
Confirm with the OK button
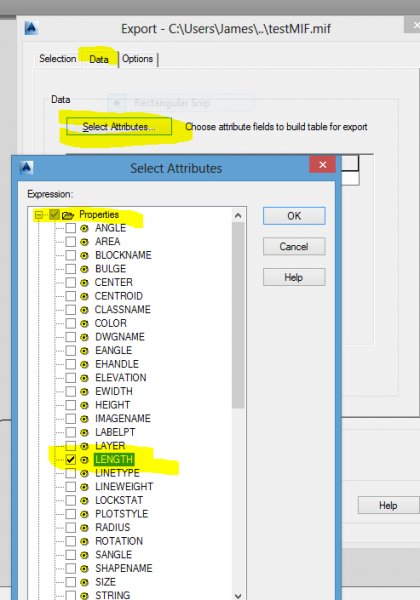[294, 216]
